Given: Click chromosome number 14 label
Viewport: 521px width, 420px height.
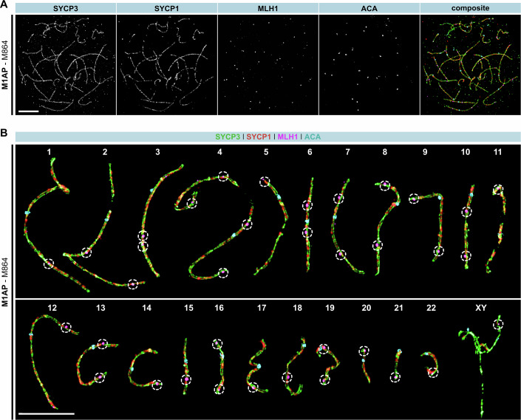Looking at the screenshot, I should click(x=146, y=308).
